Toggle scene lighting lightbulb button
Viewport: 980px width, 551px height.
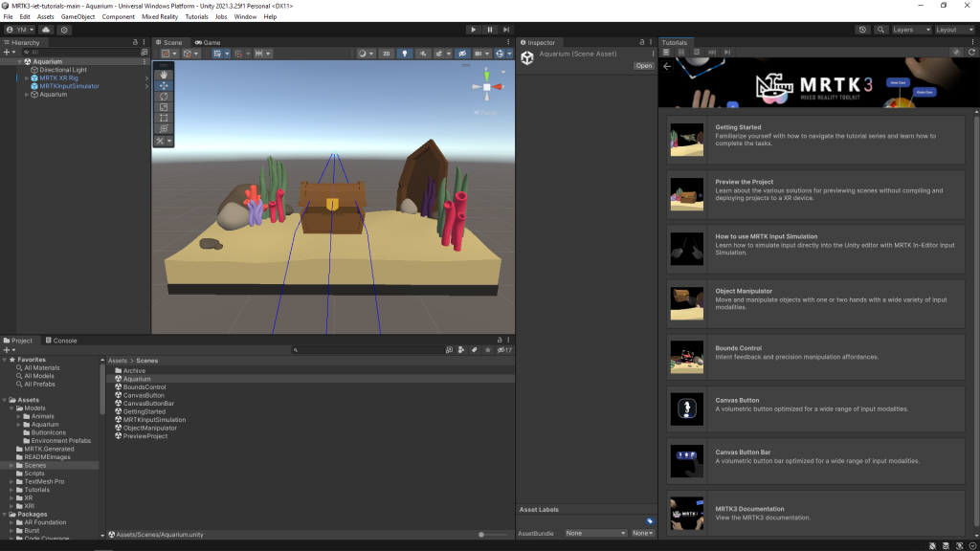click(405, 54)
